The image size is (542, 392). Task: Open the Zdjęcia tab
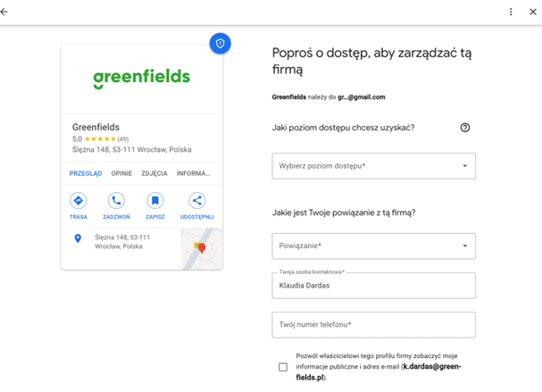click(x=154, y=173)
